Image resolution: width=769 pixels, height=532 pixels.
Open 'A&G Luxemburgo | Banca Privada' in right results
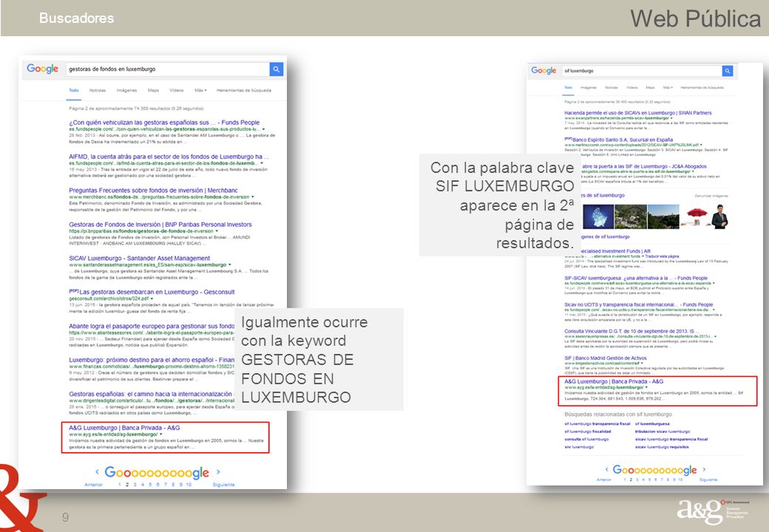point(614,381)
